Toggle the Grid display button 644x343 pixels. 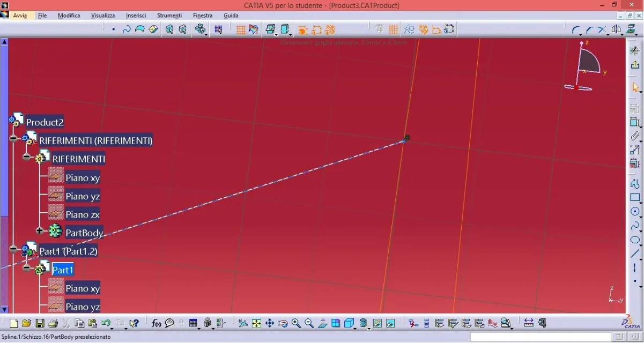(241, 29)
